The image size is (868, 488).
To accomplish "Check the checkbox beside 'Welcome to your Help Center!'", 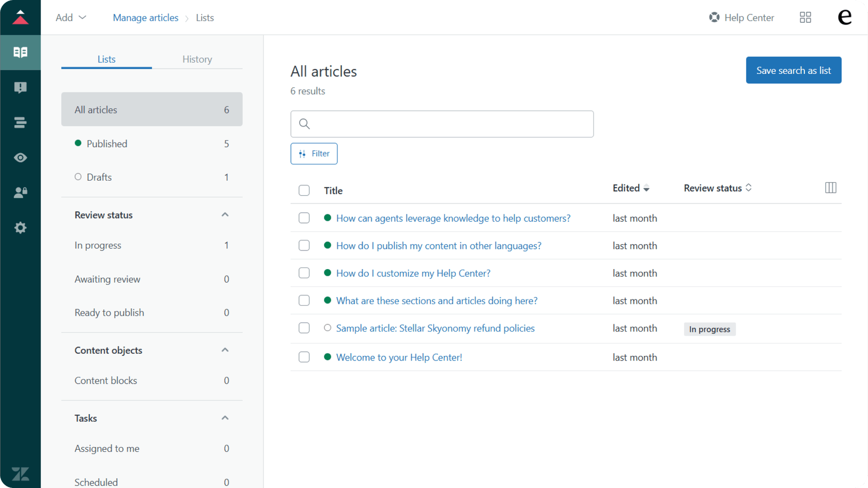I will click(x=304, y=357).
